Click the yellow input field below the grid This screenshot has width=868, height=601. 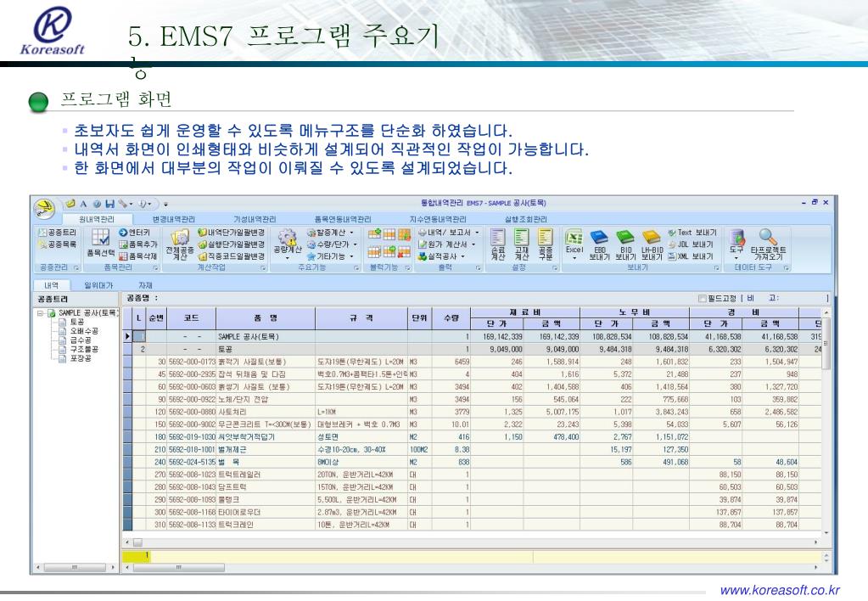pyautogui.click(x=472, y=556)
